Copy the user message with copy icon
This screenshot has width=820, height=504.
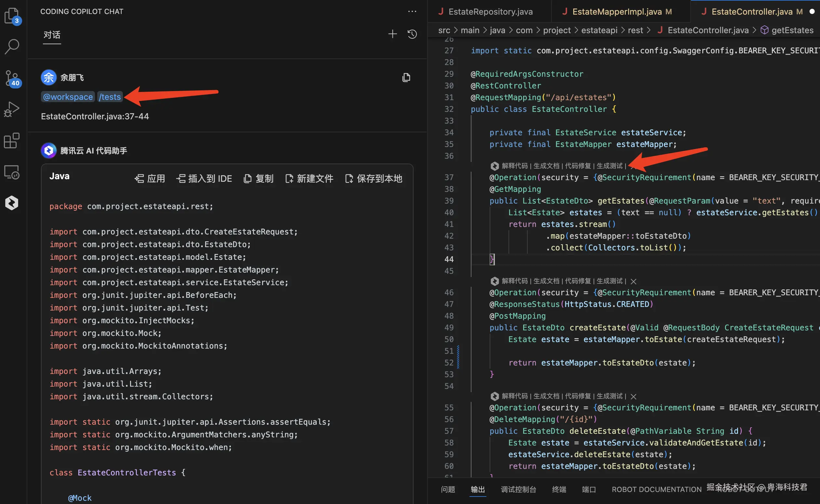[406, 78]
